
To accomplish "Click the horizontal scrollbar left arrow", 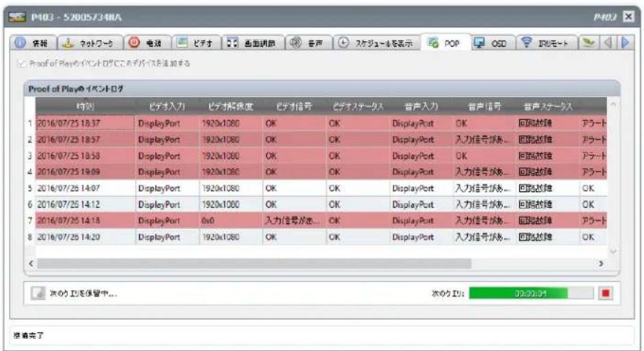I will click(31, 263).
